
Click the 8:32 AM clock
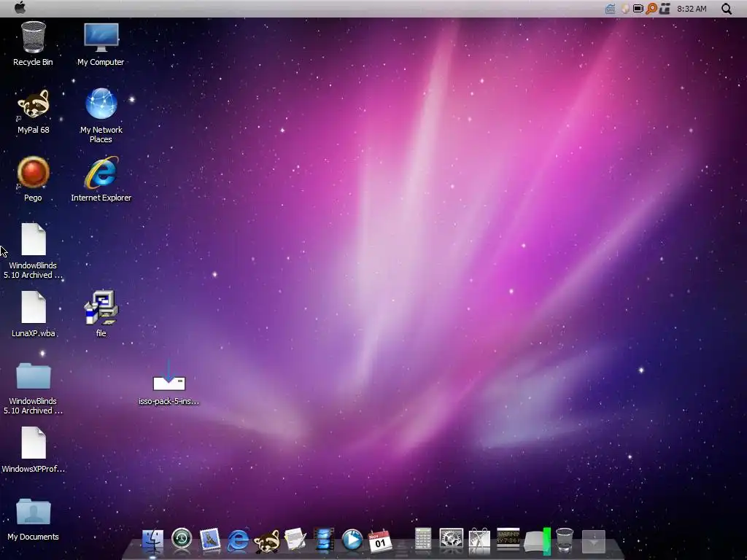tap(692, 9)
